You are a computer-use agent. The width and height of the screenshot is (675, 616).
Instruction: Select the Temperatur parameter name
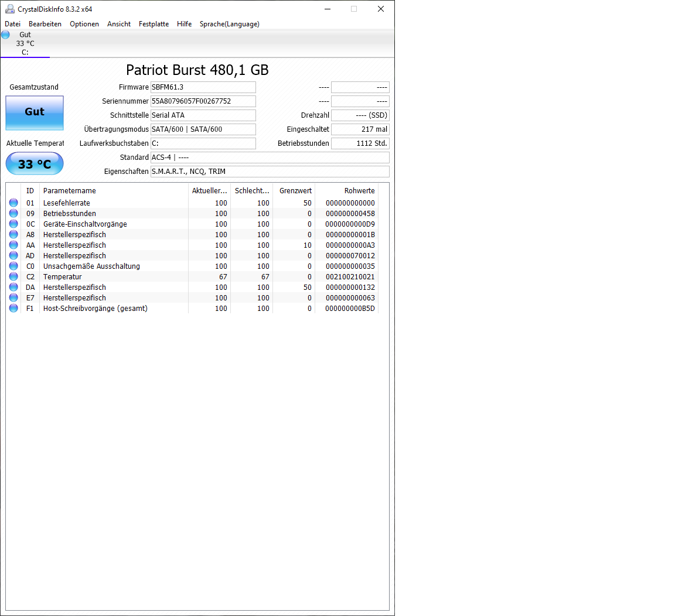pyautogui.click(x=63, y=277)
